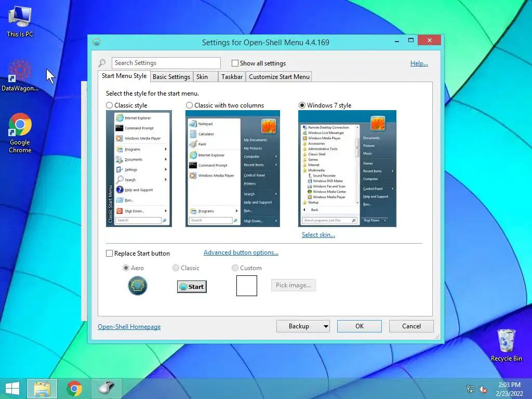
Task: Open This Is PC desktop icon
Action: tap(20, 22)
